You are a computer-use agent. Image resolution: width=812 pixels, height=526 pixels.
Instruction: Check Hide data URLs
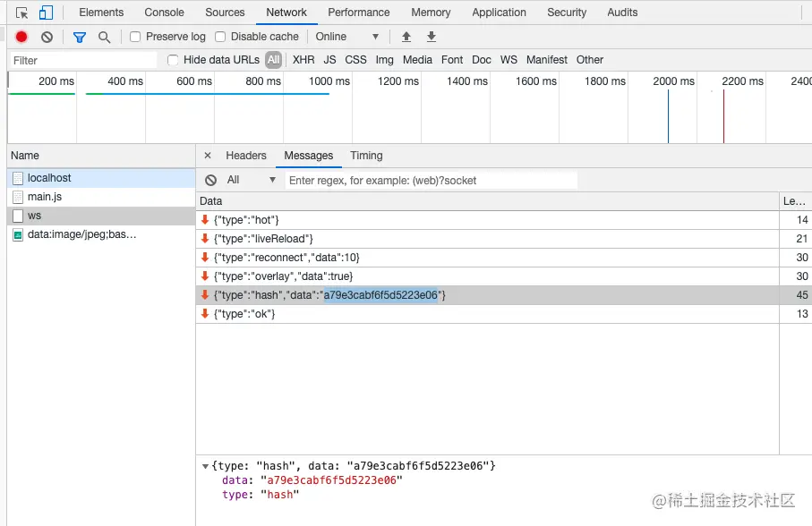[x=173, y=60]
